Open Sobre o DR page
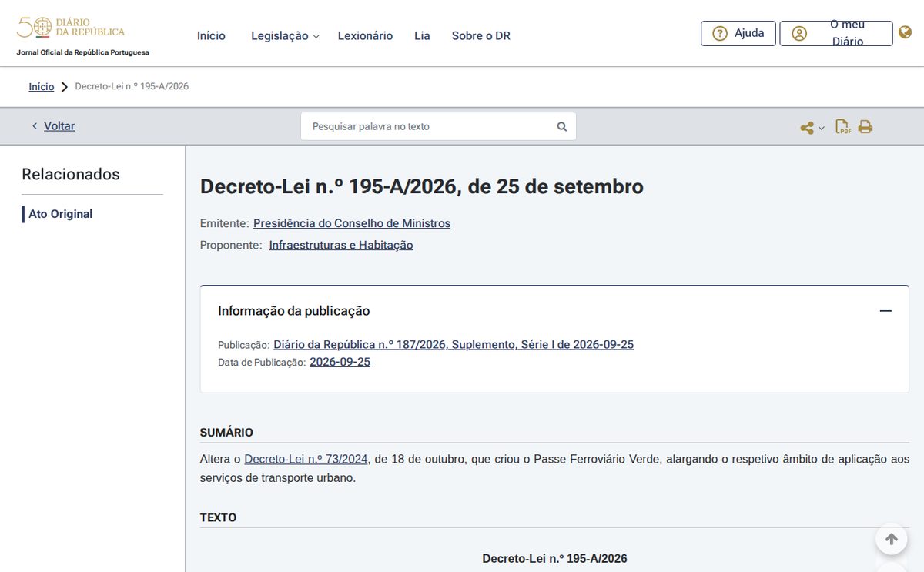Viewport: 924px width, 572px height. [481, 36]
